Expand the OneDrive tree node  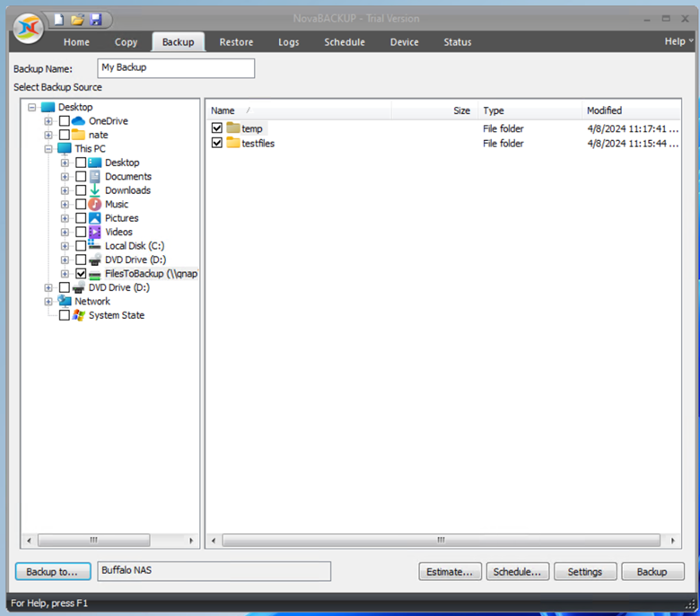coord(48,121)
